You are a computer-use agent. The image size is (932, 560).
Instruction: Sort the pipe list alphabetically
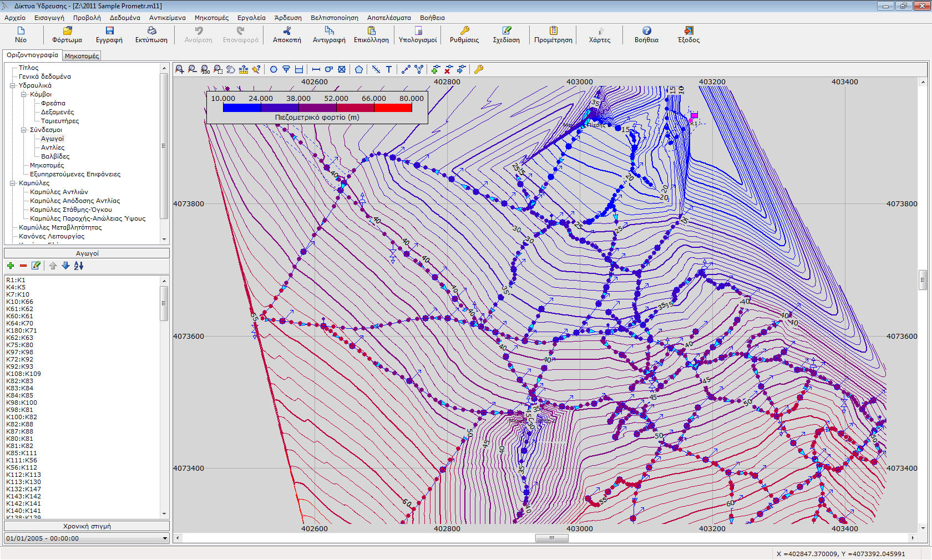coord(79,266)
